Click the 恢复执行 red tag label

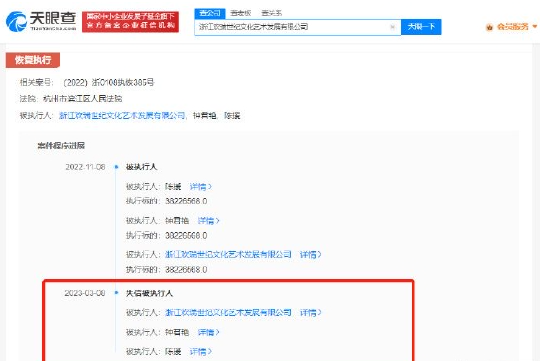33,60
